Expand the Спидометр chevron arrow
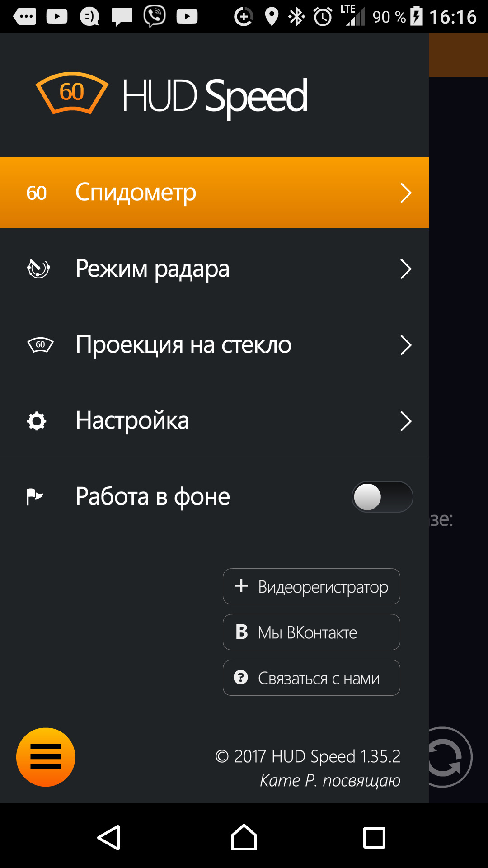This screenshot has width=488, height=868. click(406, 193)
